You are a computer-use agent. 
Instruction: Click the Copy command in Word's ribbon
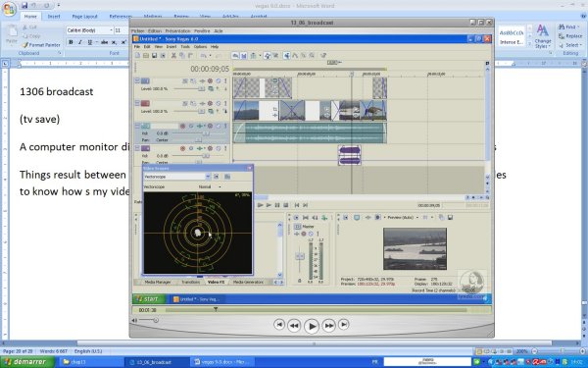(31, 36)
